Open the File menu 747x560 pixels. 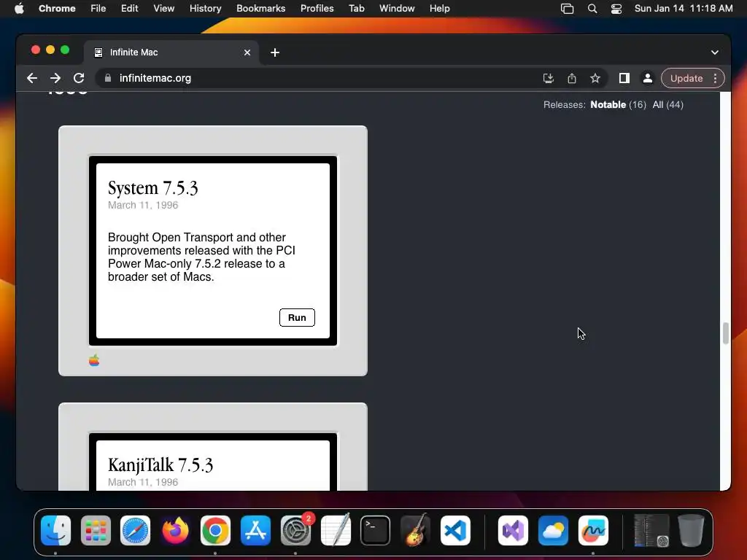pyautogui.click(x=98, y=9)
